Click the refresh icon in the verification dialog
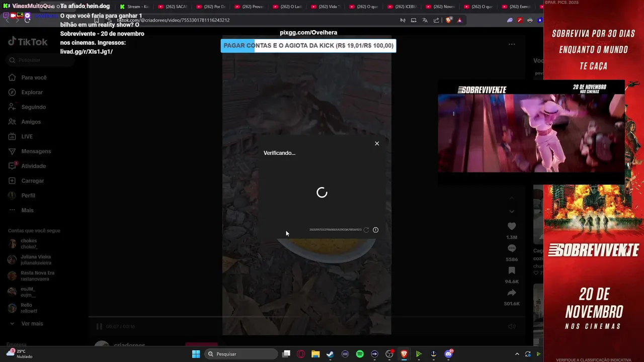Viewport: 644px width, 362px height. click(x=366, y=230)
